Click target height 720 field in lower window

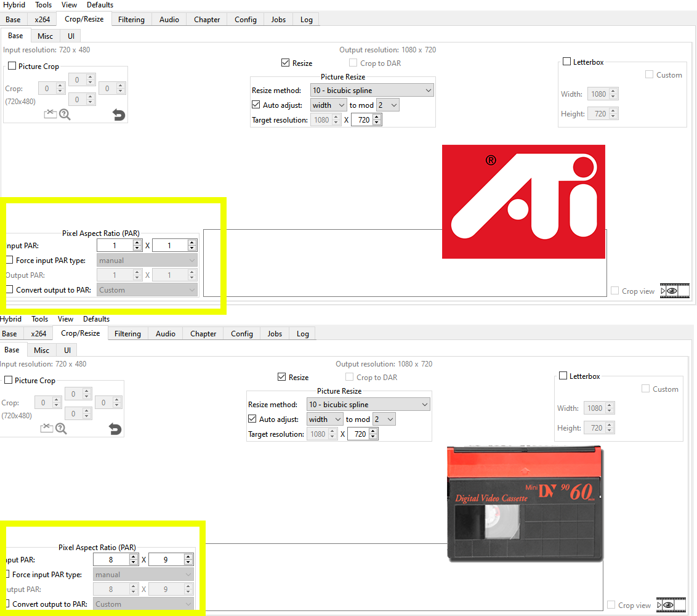[363, 434]
